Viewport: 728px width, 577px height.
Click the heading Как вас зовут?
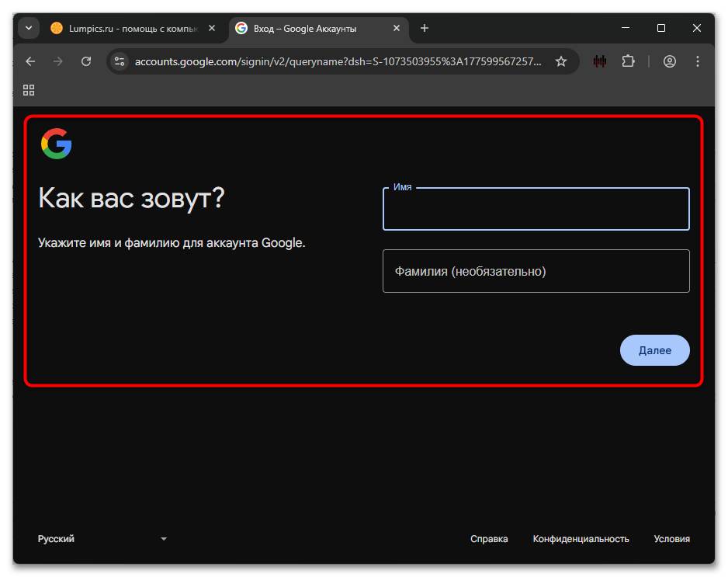tap(131, 198)
